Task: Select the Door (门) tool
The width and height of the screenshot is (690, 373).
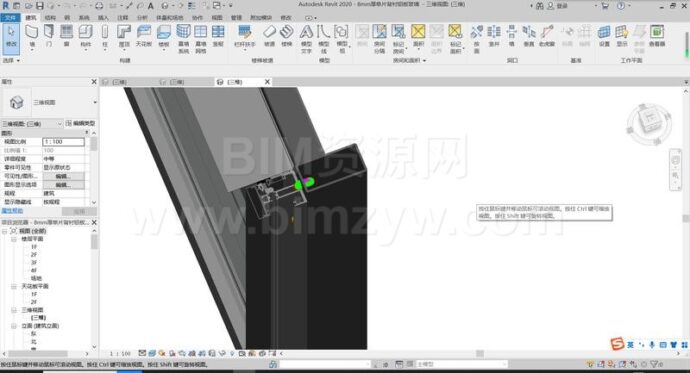Action: pos(49,36)
